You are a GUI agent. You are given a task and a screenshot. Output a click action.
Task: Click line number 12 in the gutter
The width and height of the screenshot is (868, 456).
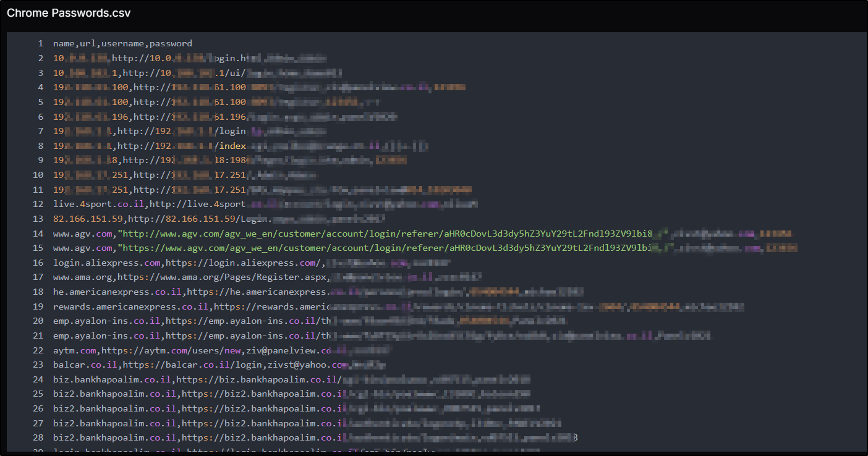(x=38, y=205)
